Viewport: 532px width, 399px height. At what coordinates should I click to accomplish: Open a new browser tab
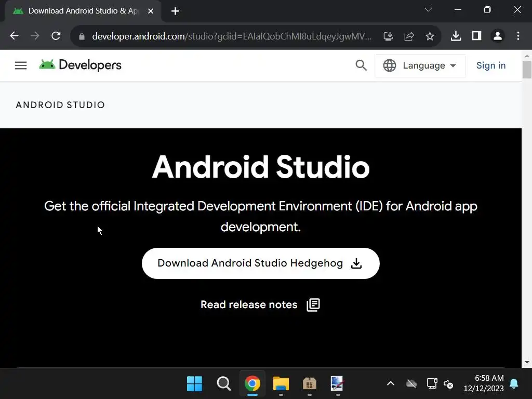tap(175, 11)
